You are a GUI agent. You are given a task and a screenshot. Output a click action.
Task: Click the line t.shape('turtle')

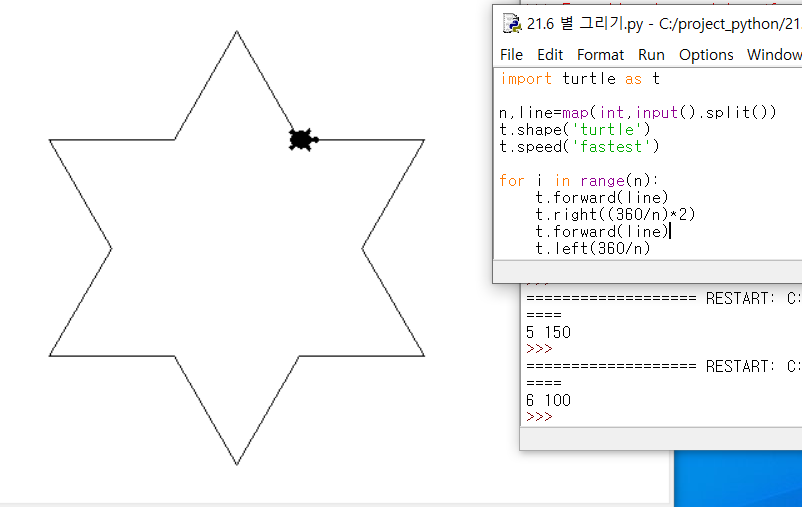[575, 129]
